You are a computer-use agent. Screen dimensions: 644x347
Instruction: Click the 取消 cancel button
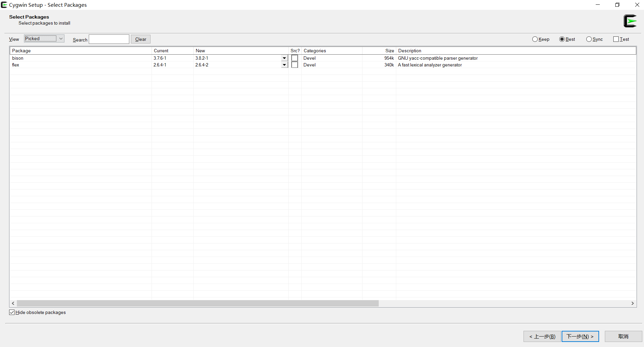pyautogui.click(x=623, y=336)
